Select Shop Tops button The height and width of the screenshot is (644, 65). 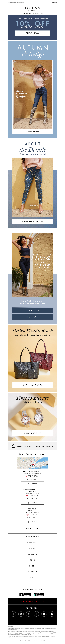click(x=32, y=310)
